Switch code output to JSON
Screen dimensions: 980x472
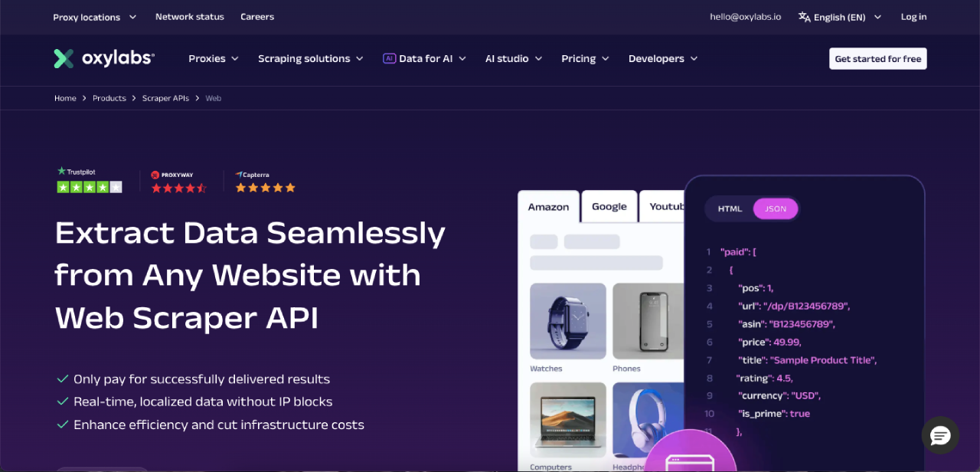click(776, 208)
